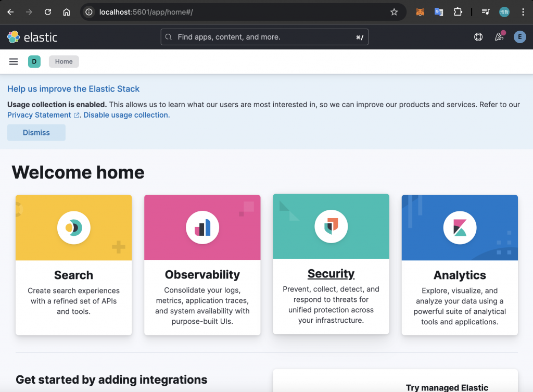The height and width of the screenshot is (392, 533).
Task: Click the browser home icon
Action: [67, 12]
